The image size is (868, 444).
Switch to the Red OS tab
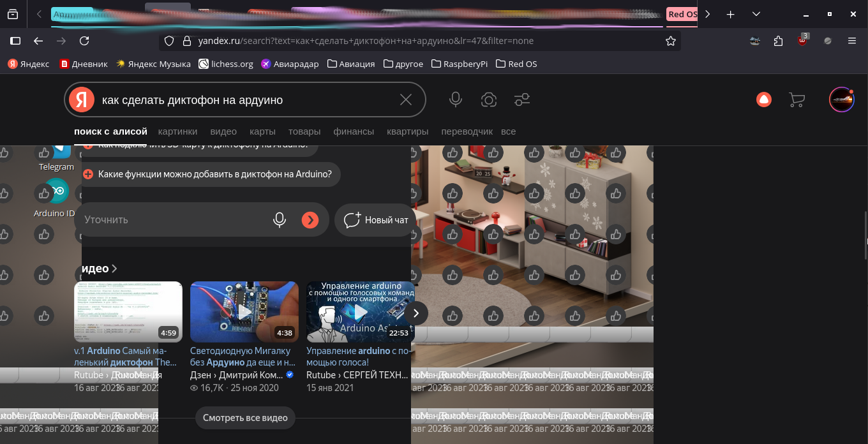tap(682, 14)
